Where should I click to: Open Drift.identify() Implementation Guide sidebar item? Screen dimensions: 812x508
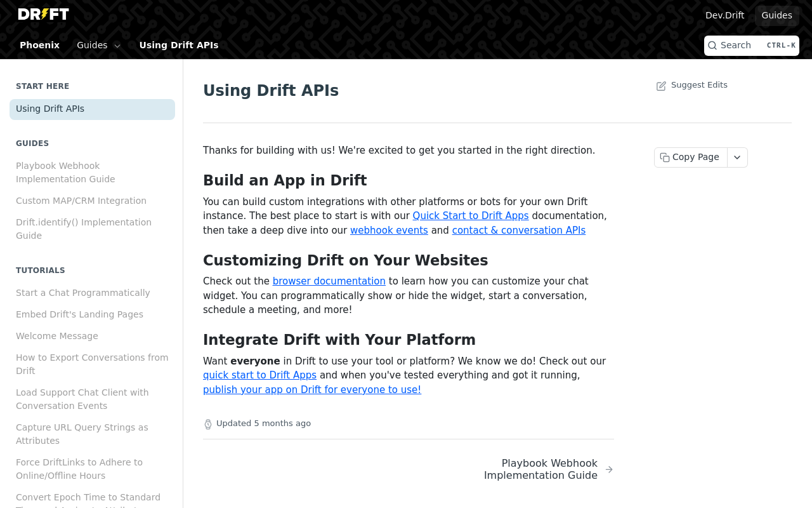tap(92, 229)
